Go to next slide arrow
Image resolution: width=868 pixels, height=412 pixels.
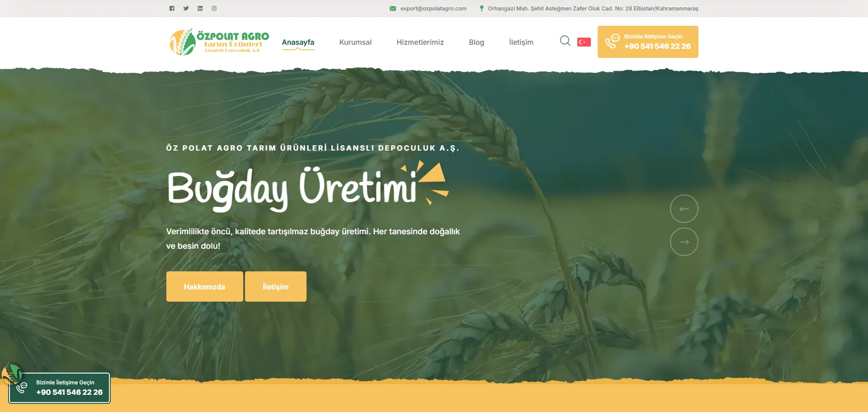[x=684, y=242]
